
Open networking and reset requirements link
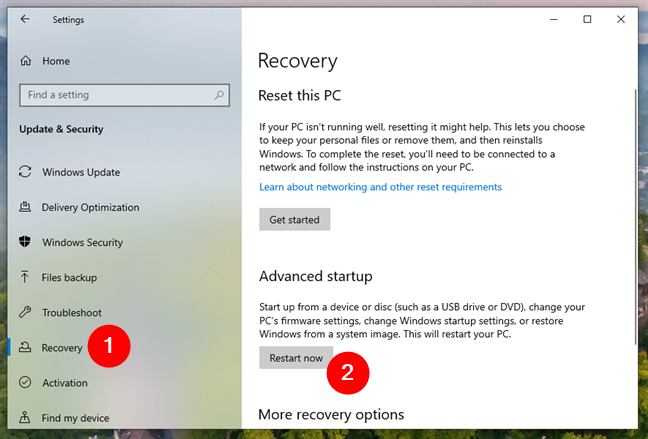[380, 187]
